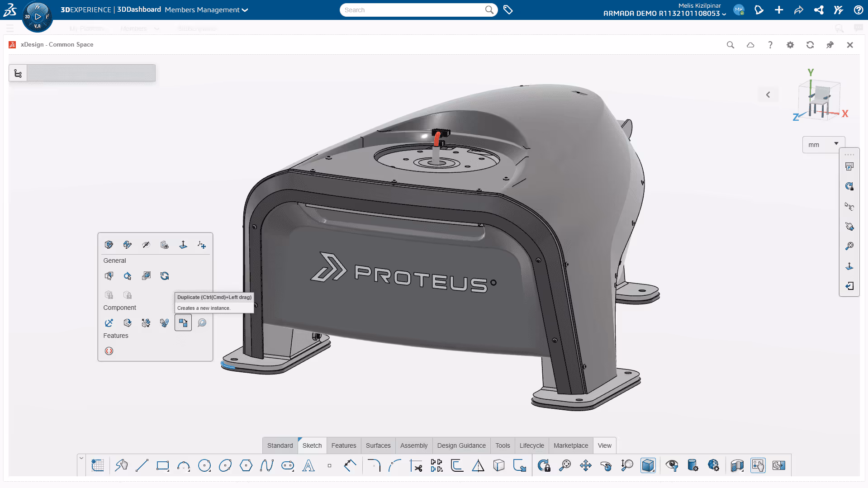Select the Circle sketch tool
The width and height of the screenshot is (868, 488).
tap(204, 465)
